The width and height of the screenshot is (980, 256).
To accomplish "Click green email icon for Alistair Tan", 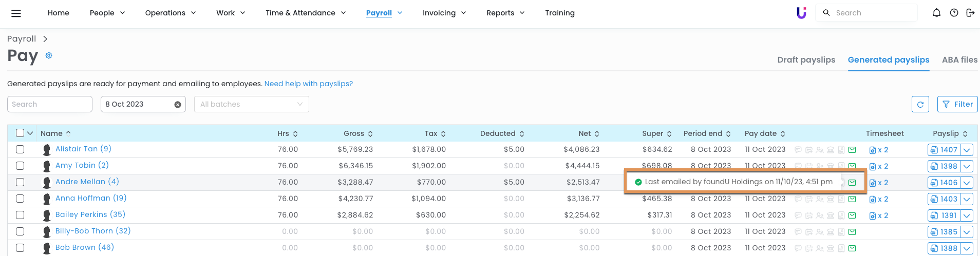I will coord(852,150).
